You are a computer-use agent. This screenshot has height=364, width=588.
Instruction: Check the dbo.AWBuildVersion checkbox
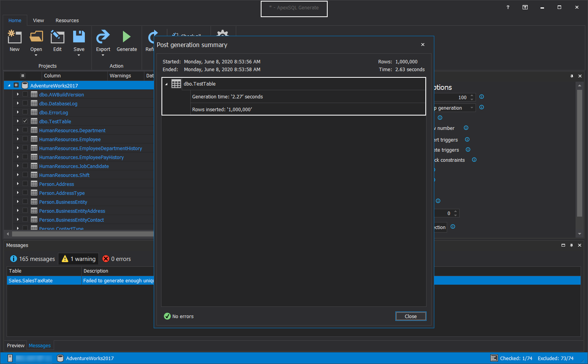[25, 94]
